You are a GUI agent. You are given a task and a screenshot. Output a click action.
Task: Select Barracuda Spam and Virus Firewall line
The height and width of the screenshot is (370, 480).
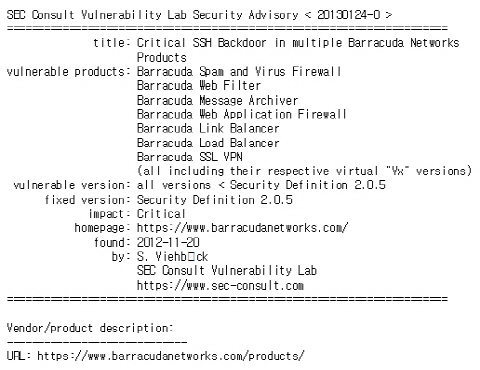[239, 72]
